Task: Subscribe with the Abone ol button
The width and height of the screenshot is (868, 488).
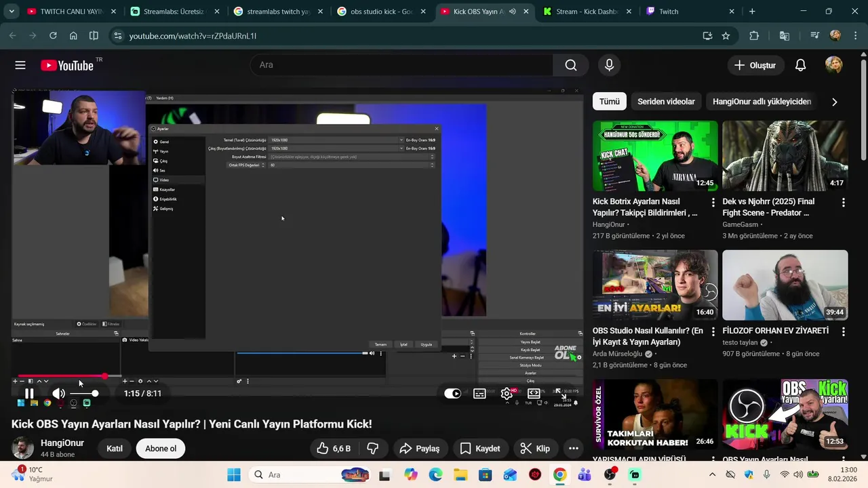Action: [x=161, y=449]
